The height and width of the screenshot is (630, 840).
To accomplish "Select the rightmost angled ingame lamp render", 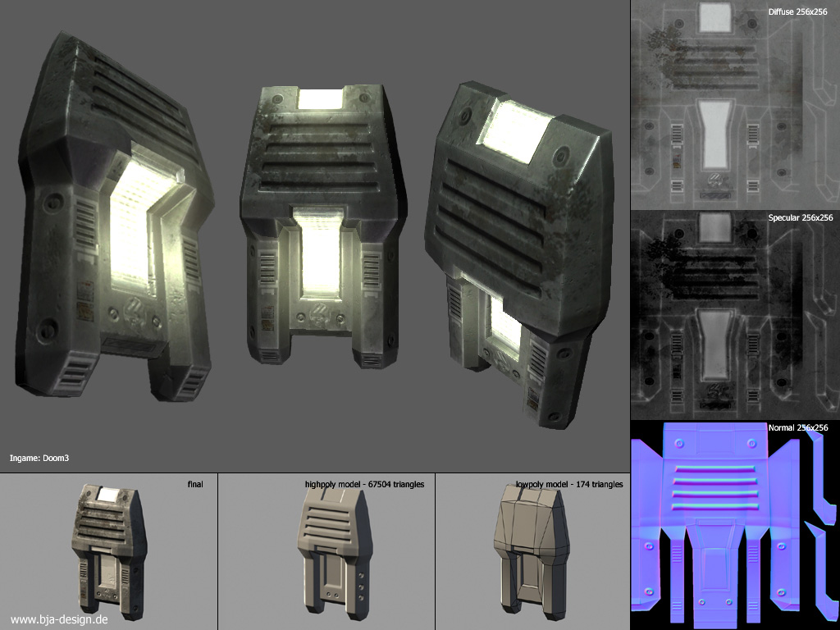I will [518, 255].
